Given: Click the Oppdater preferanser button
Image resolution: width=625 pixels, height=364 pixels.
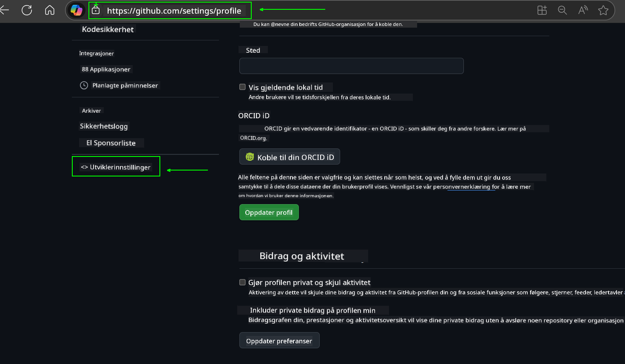Looking at the screenshot, I should (279, 341).
